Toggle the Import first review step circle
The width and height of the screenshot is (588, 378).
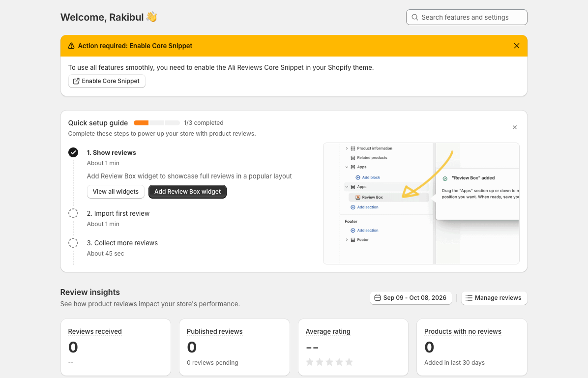click(x=73, y=213)
